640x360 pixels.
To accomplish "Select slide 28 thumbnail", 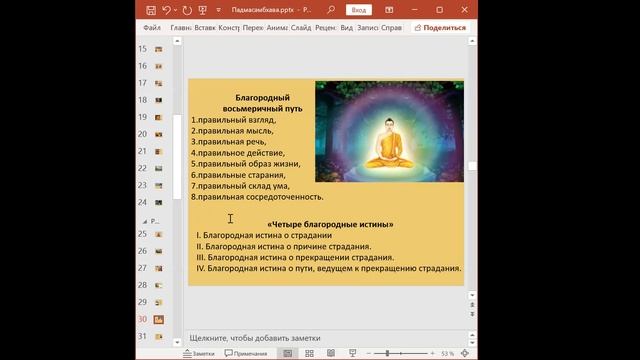I will [158, 286].
